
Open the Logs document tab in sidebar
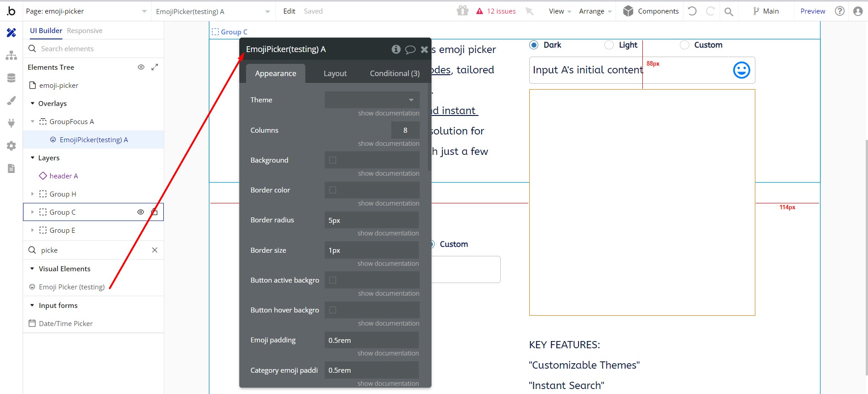[11, 168]
